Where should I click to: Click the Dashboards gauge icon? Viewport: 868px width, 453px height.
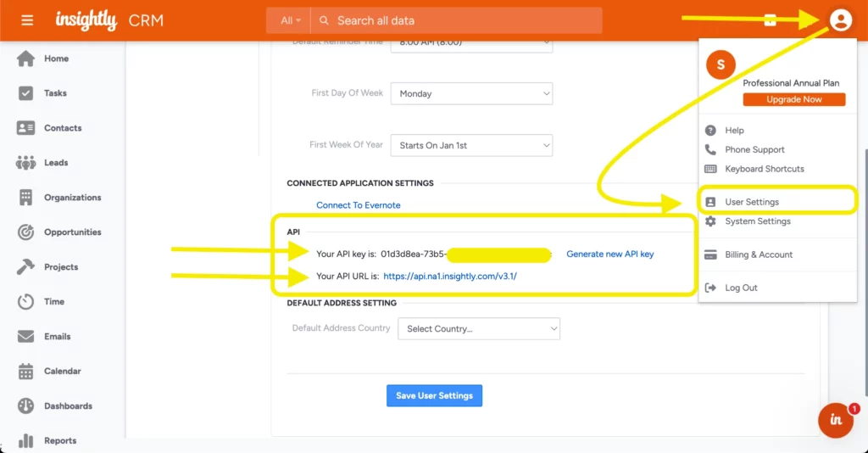[25, 406]
